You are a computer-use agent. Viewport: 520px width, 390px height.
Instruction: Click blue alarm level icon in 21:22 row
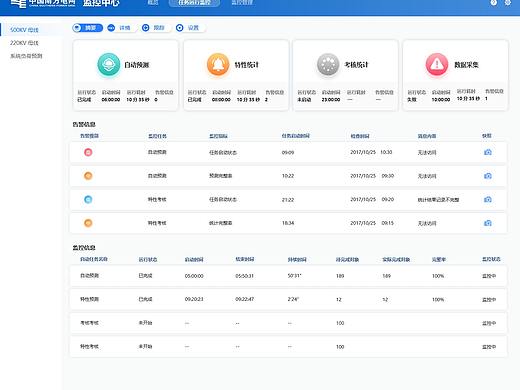[x=88, y=199]
